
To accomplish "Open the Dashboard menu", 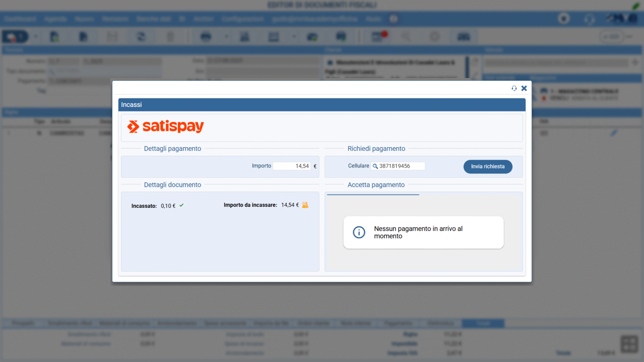I will [x=20, y=19].
